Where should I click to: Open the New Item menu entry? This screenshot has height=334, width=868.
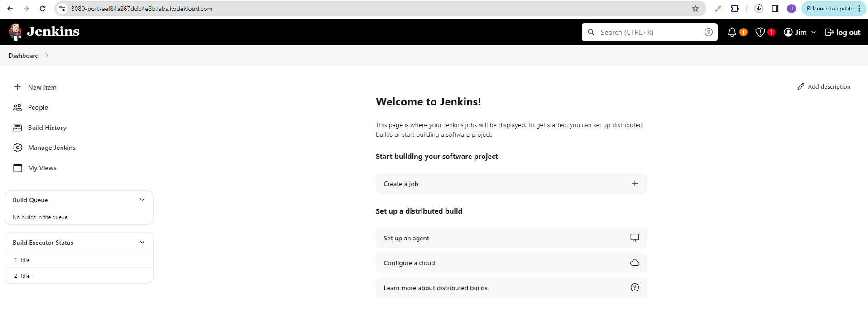pyautogui.click(x=42, y=87)
